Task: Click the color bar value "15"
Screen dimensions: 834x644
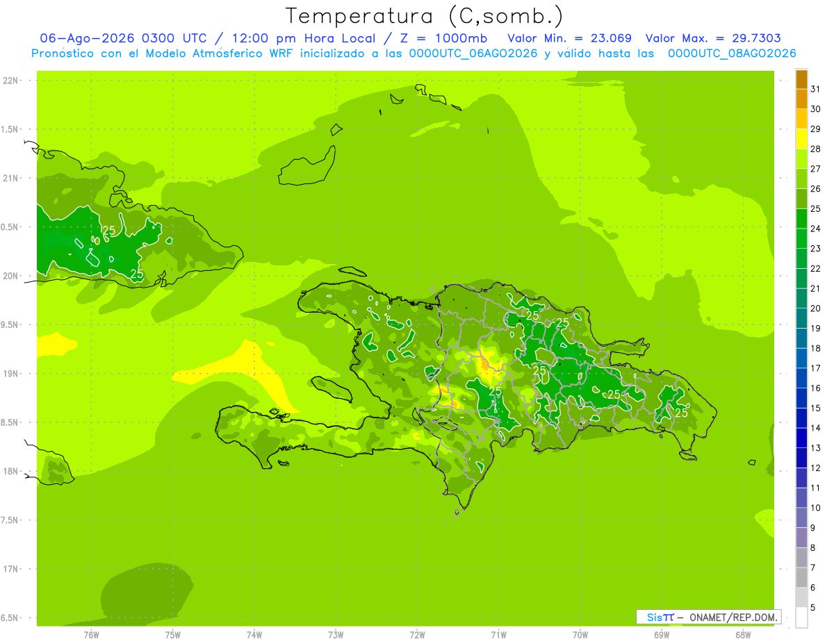Action: tap(816, 408)
